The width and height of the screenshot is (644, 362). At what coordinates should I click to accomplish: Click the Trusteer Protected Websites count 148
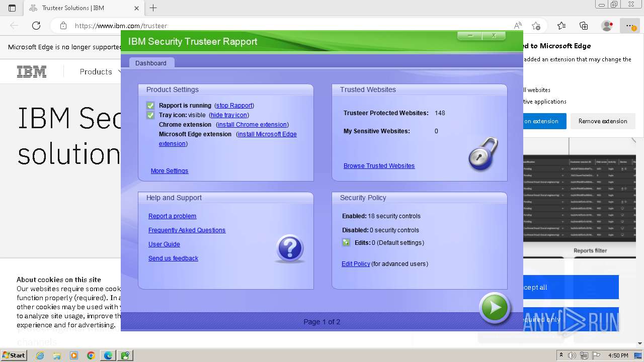440,113
